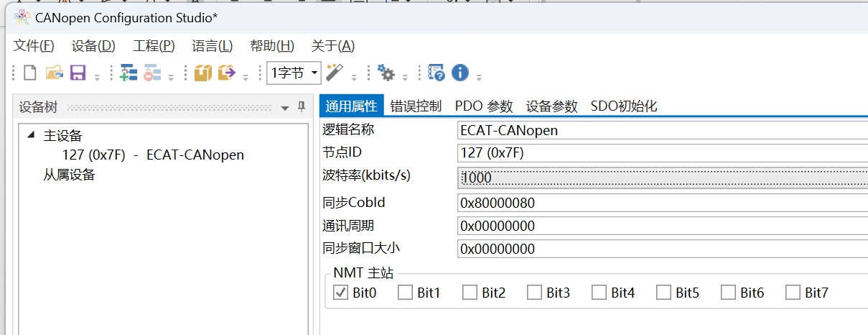This screenshot has height=335, width=868.
Task: Click the CANopen Configuration Studio app icon
Action: coord(22,17)
